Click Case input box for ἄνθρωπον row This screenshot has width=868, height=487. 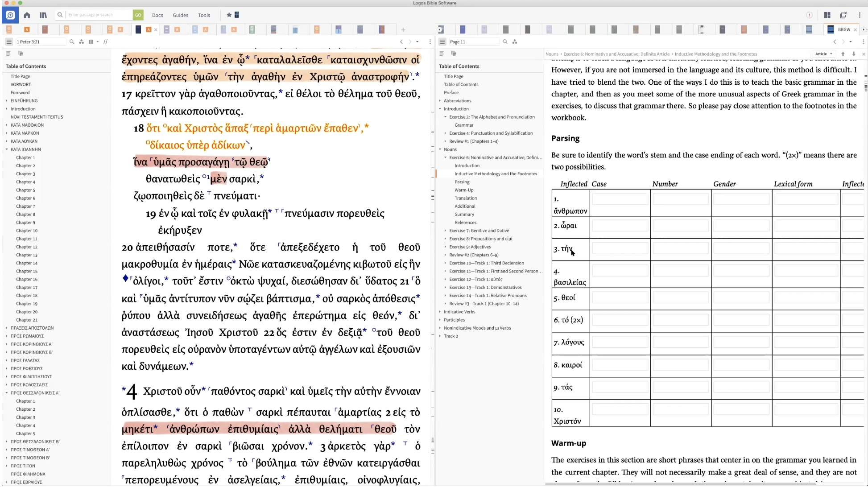pyautogui.click(x=620, y=199)
